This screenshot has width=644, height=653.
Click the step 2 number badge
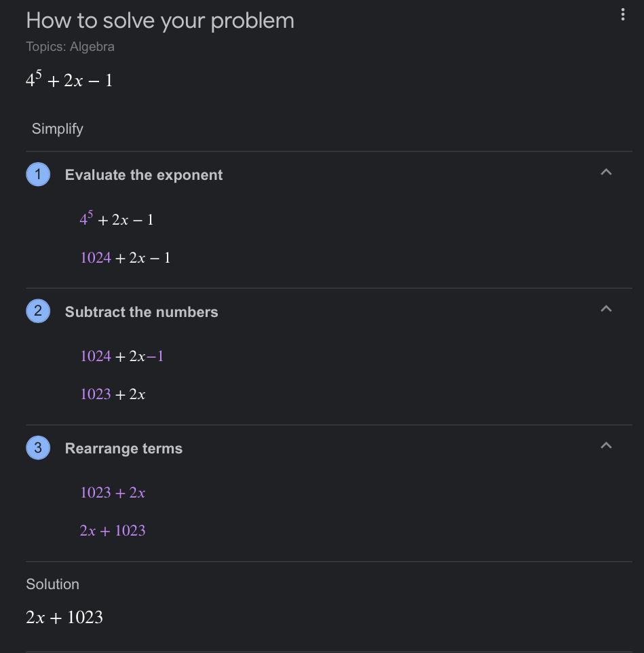tap(38, 311)
